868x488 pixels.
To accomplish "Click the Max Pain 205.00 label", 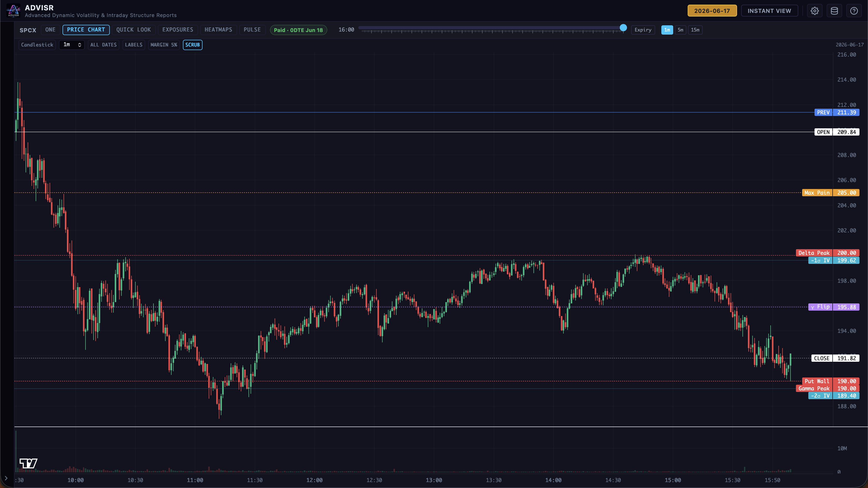I will (831, 193).
